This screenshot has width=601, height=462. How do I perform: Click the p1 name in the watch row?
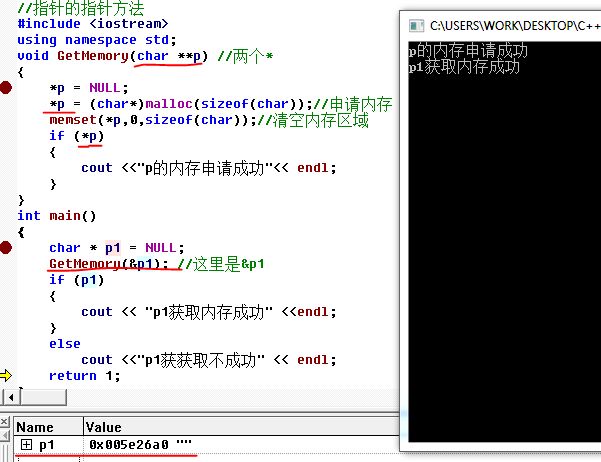click(x=47, y=445)
